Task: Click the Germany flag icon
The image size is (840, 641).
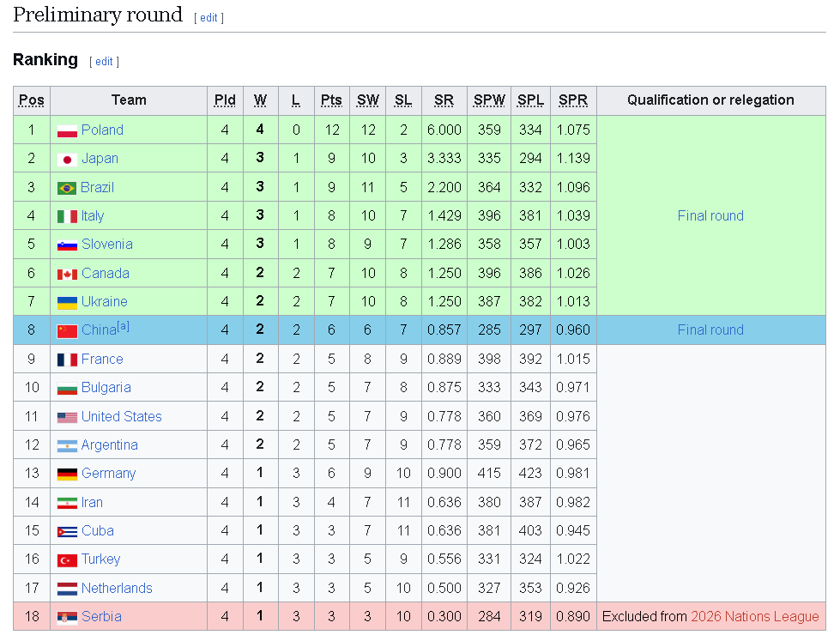Action: coord(67,475)
